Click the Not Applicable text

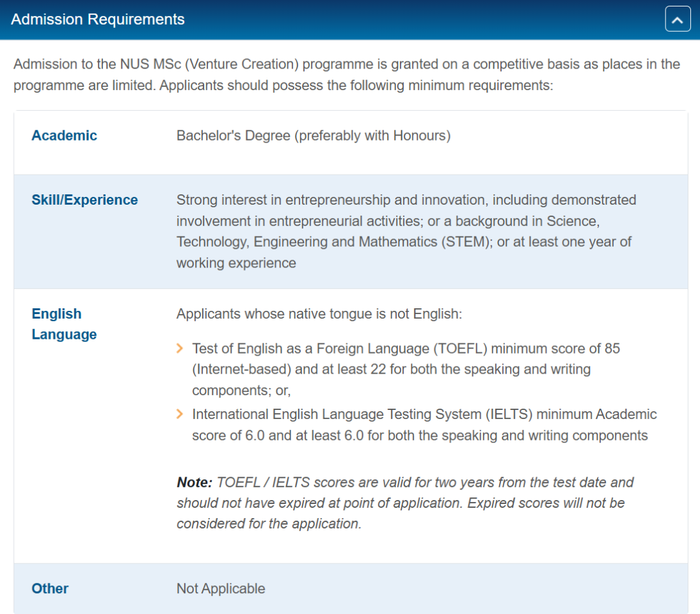(x=220, y=589)
